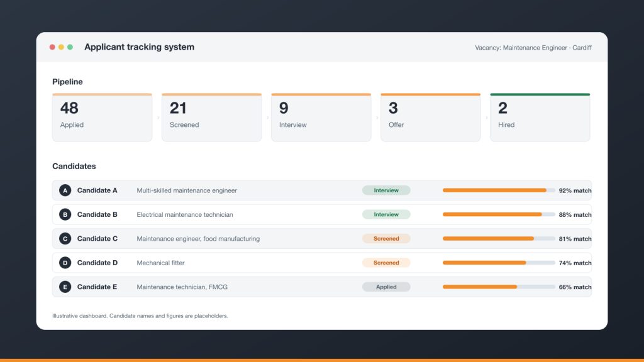The width and height of the screenshot is (644, 362).
Task: Click Candidate E's Applied status badge
Action: pos(386,287)
